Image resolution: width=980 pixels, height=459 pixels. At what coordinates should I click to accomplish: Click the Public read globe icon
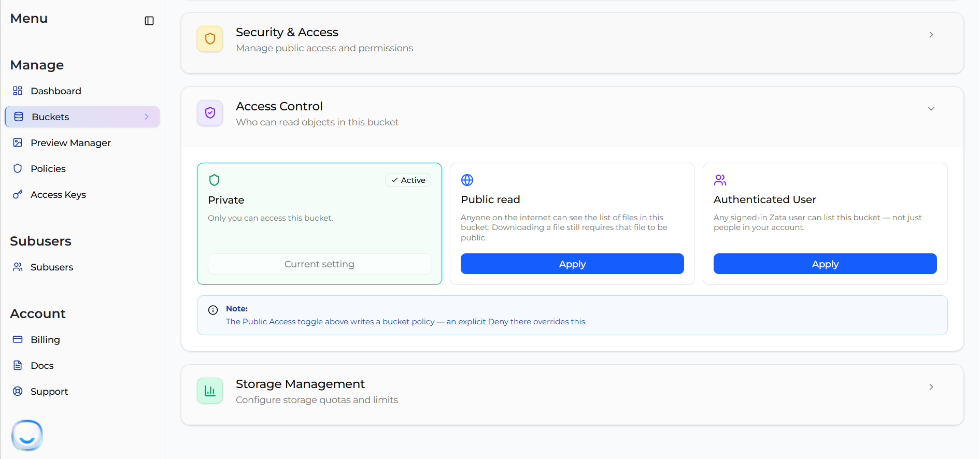(x=467, y=180)
